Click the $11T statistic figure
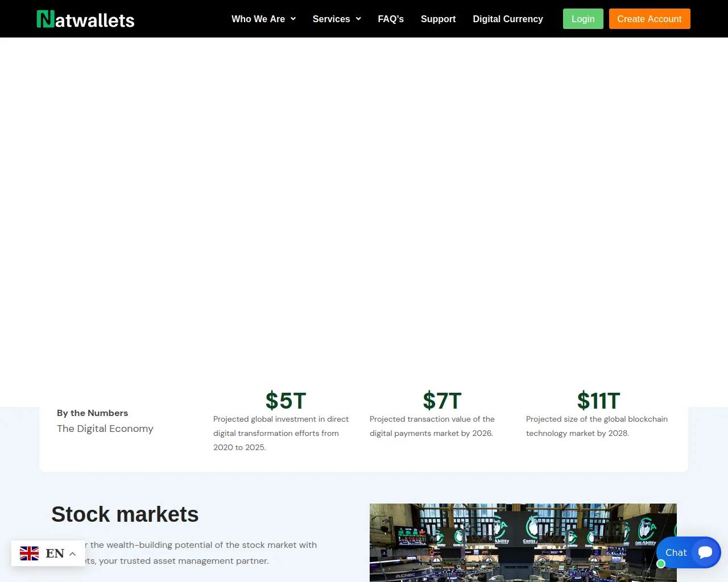Screen dimensions: 728x582 coord(598,401)
